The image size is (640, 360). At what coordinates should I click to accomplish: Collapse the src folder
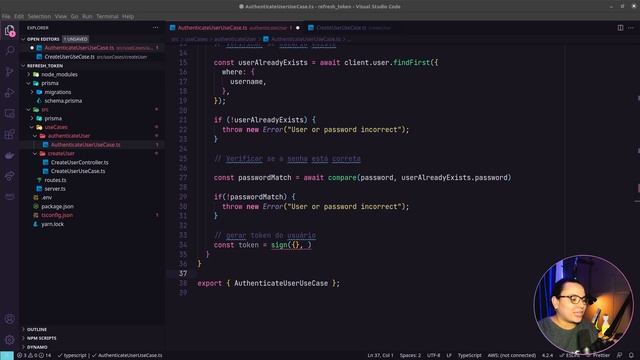coord(44,109)
